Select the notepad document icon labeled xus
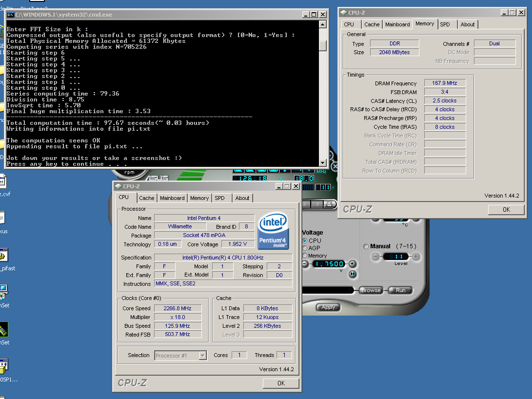This screenshot has width=532, height=399. click(x=2, y=218)
